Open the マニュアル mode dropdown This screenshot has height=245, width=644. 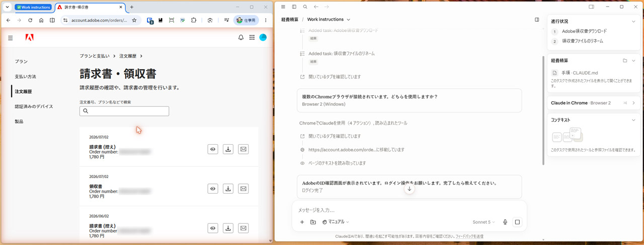click(x=336, y=222)
